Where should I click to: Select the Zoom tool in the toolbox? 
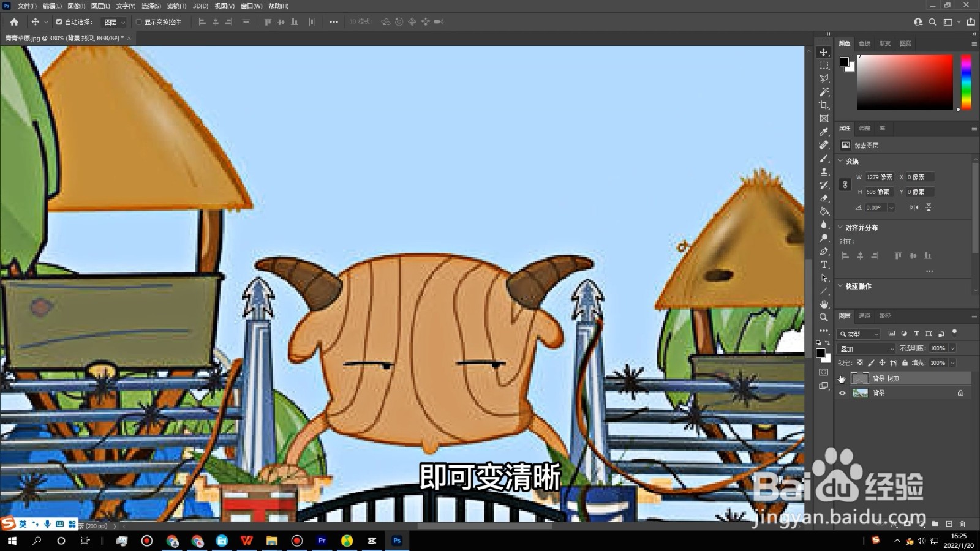point(824,318)
